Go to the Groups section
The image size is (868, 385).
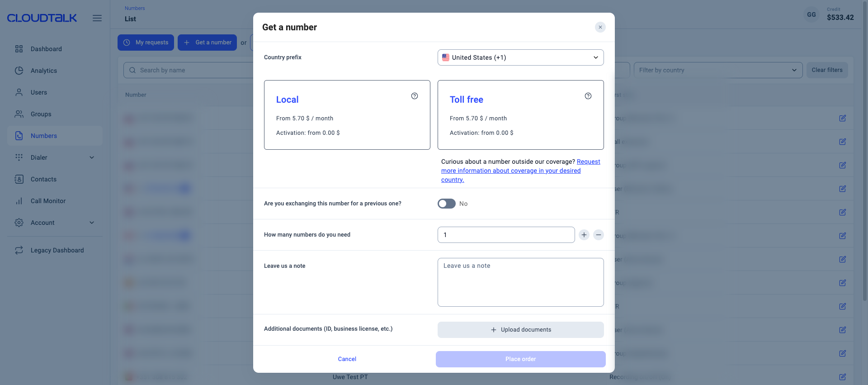pyautogui.click(x=40, y=114)
